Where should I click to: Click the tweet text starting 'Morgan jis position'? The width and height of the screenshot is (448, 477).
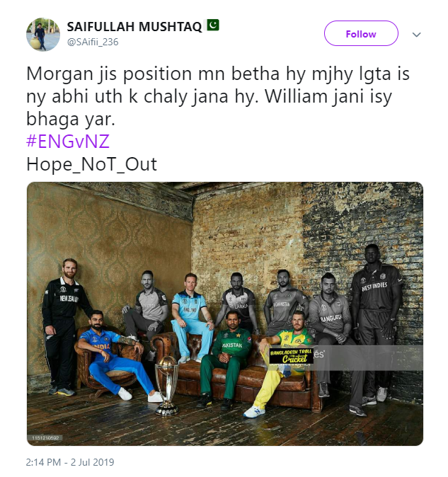click(x=218, y=96)
